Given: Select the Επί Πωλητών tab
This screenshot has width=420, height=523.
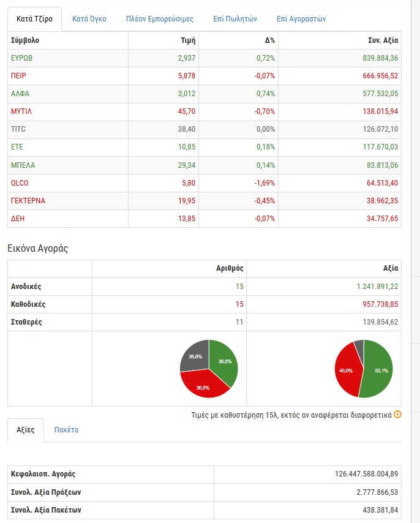Looking at the screenshot, I should (x=235, y=19).
